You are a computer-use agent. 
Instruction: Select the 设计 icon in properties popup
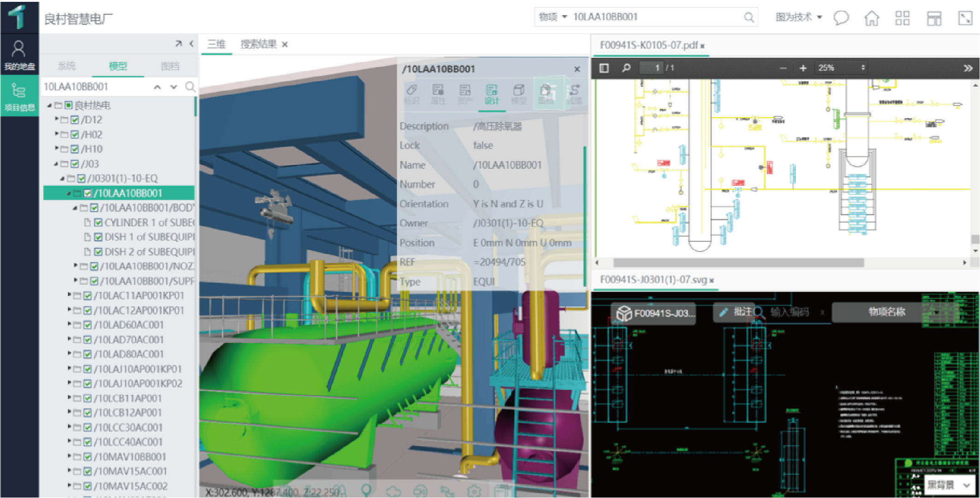click(x=492, y=94)
